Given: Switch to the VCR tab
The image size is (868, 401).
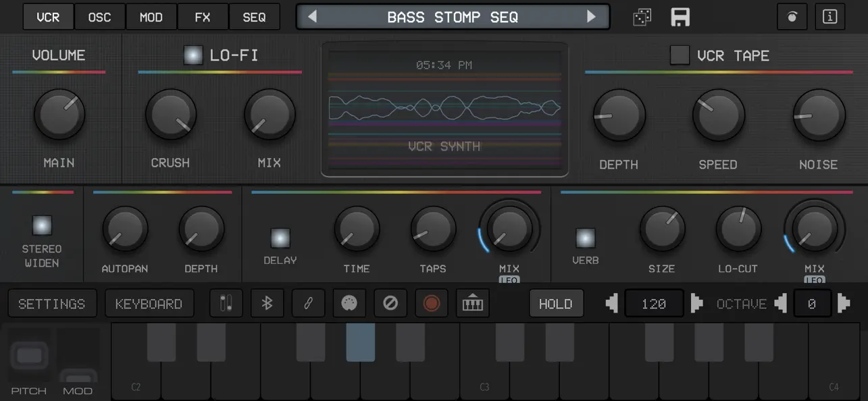Looking at the screenshot, I should [x=48, y=17].
